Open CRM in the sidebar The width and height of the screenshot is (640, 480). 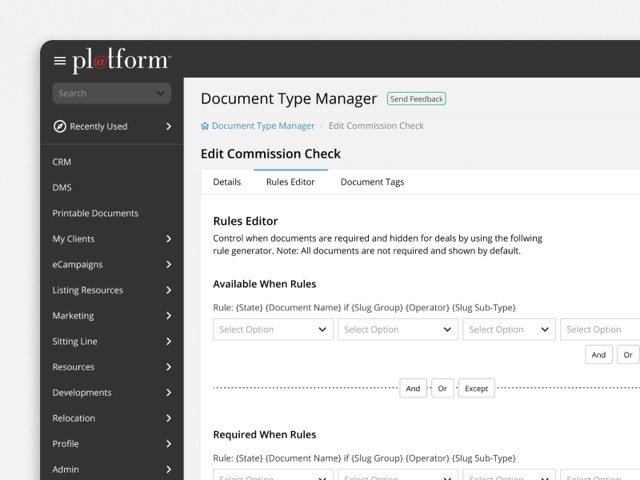pyautogui.click(x=62, y=162)
